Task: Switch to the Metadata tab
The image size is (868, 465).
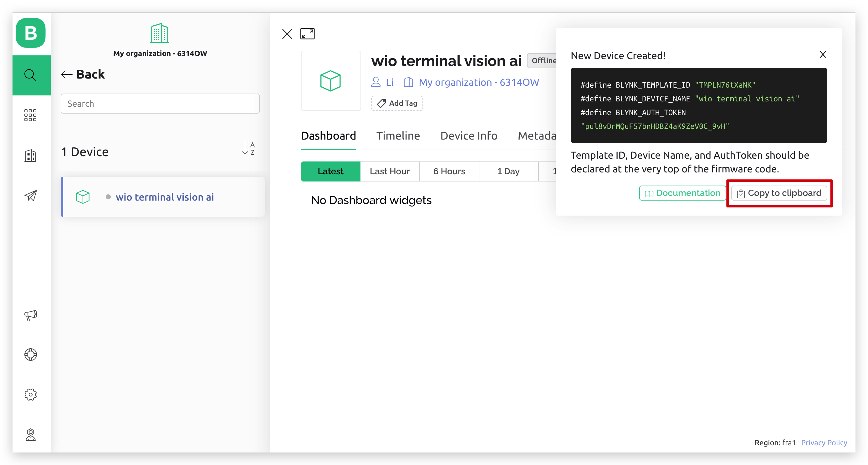Action: (x=537, y=136)
